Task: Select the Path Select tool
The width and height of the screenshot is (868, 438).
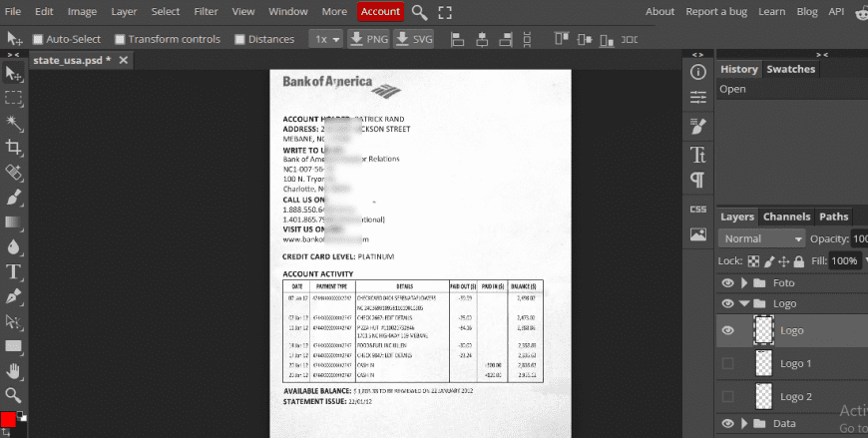Action: (x=13, y=321)
